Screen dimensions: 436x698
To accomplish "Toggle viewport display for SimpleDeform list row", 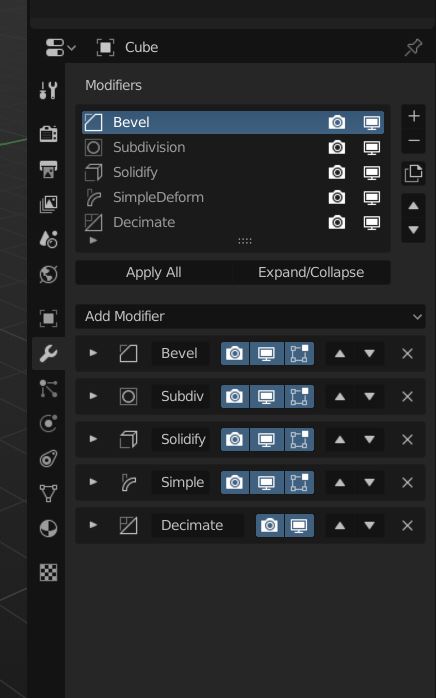I will pos(371,197).
